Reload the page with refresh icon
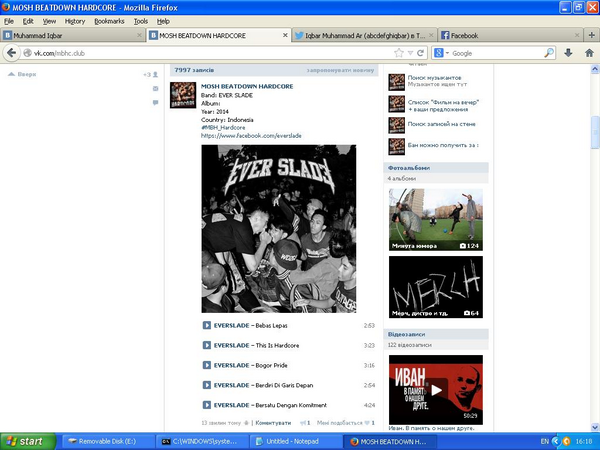This screenshot has width=600, height=450. tap(421, 53)
